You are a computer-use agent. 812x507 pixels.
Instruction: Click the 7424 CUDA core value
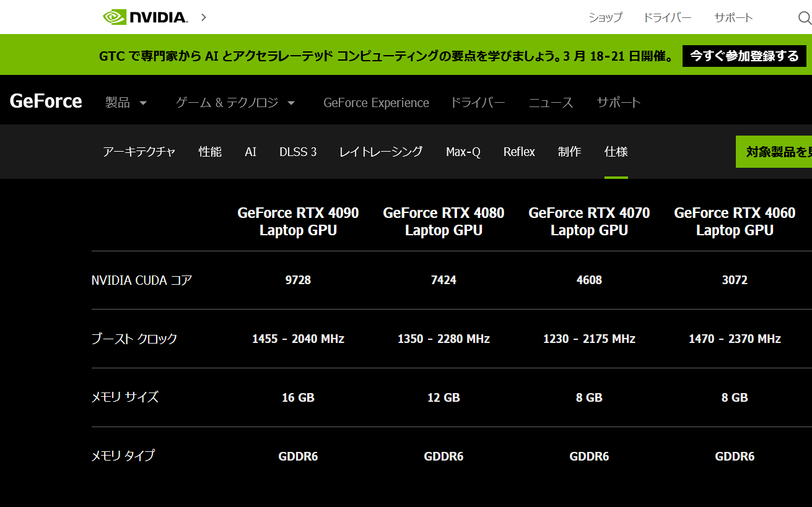tap(443, 280)
